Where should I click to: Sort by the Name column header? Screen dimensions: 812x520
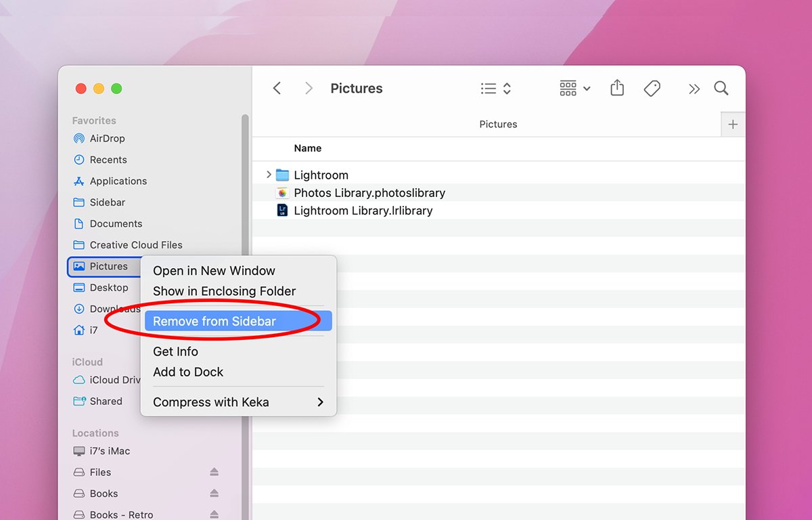[308, 148]
